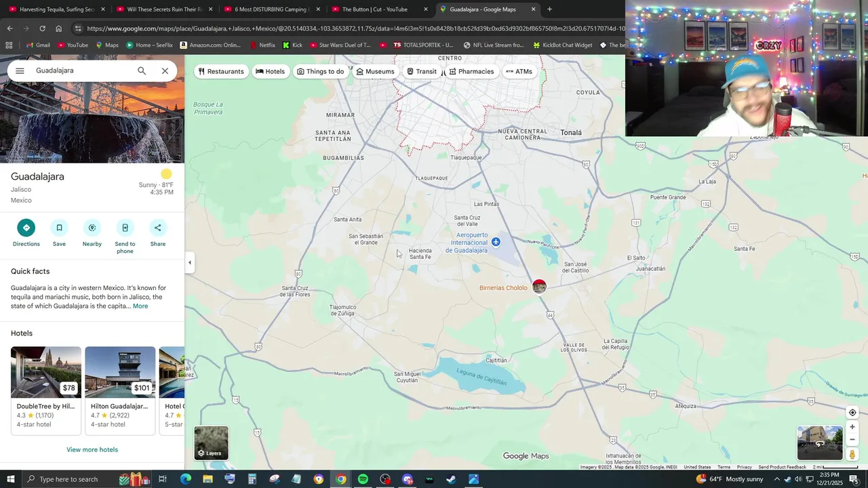Open the volume control in tray
Viewport: 868px width, 488px height.
pyautogui.click(x=797, y=479)
